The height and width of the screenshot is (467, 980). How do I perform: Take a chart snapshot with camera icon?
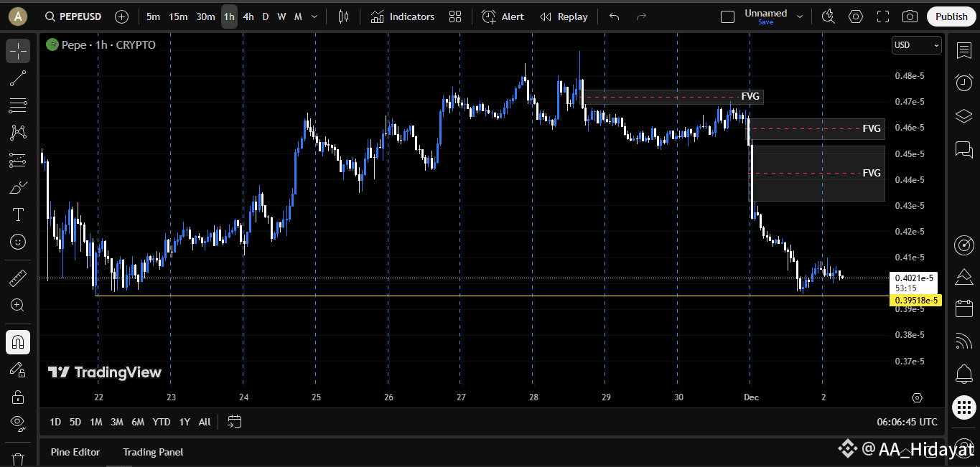(910, 16)
